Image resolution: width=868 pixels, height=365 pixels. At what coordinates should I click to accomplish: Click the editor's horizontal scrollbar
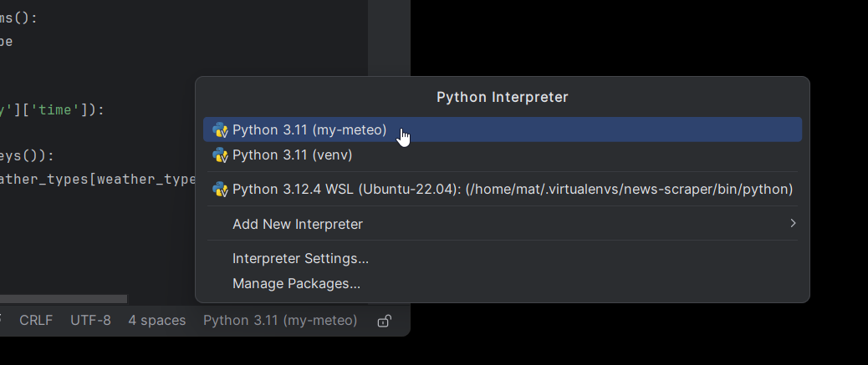tap(63, 298)
